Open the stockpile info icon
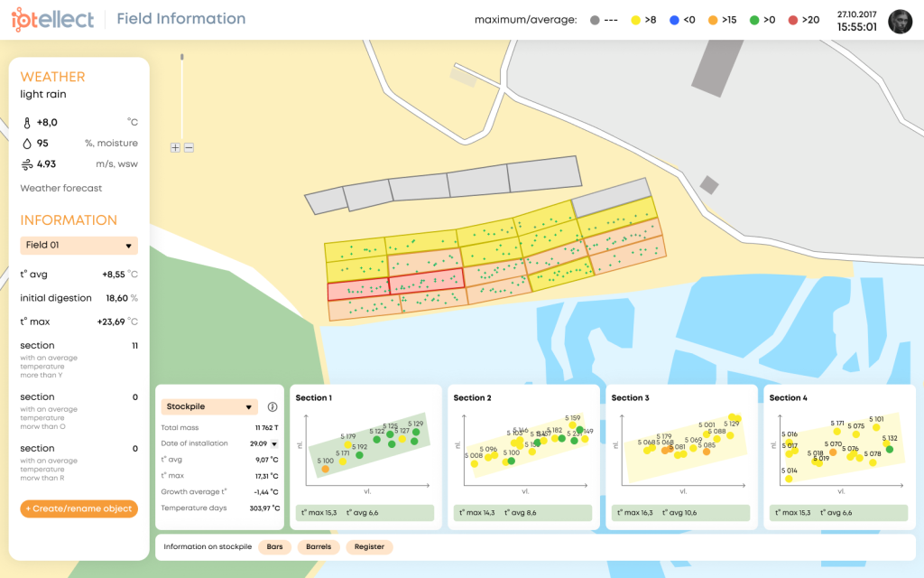Image resolution: width=924 pixels, height=578 pixels. tap(273, 407)
